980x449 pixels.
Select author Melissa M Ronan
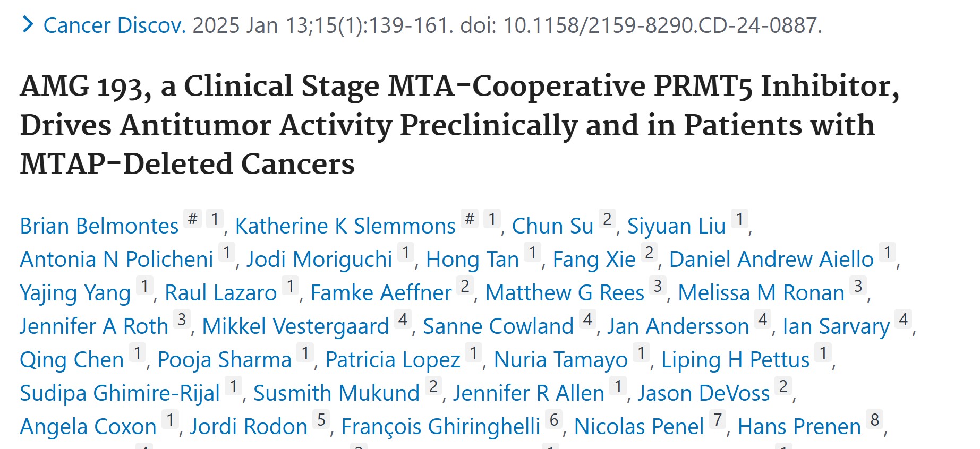click(761, 293)
